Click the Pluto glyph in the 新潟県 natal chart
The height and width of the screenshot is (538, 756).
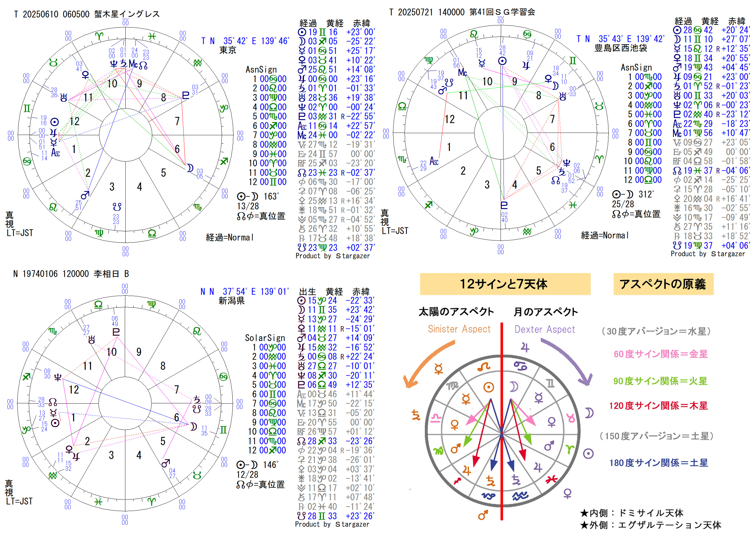tap(116, 332)
